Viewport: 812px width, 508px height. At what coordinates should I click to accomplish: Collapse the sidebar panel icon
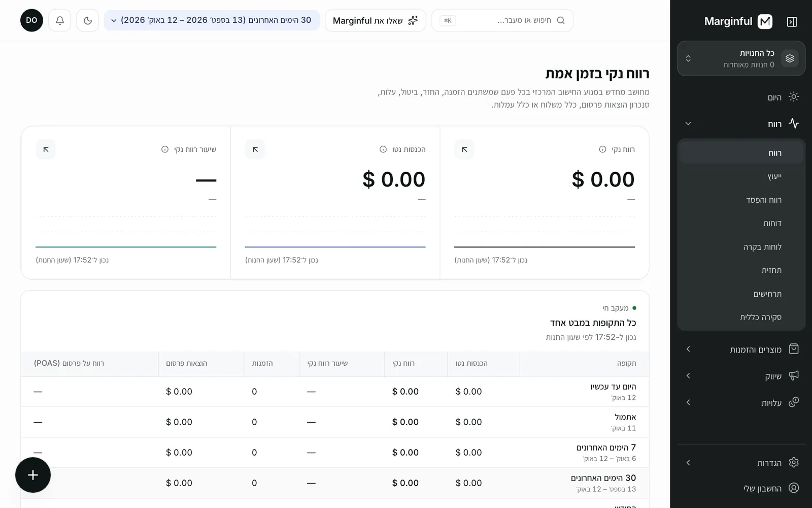(x=792, y=21)
